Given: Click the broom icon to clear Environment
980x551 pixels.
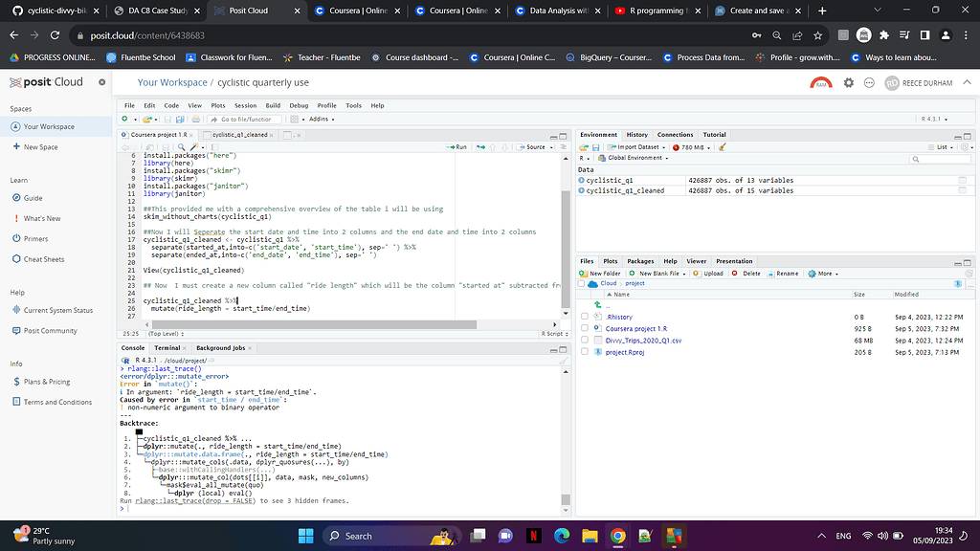Looking at the screenshot, I should 722,147.
